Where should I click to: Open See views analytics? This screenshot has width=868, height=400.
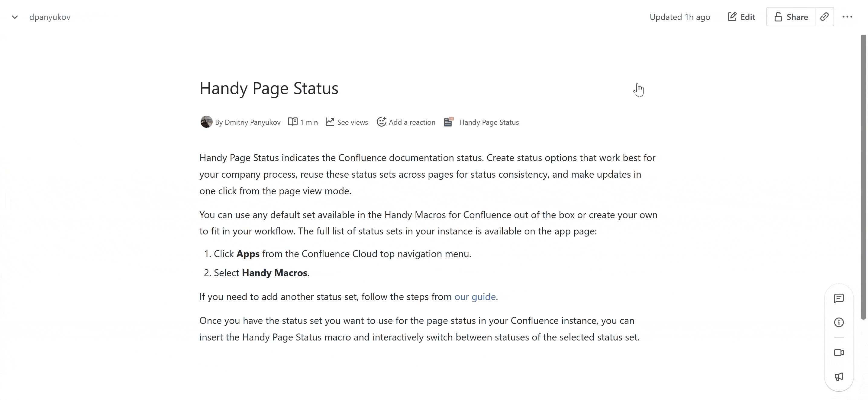tap(347, 122)
